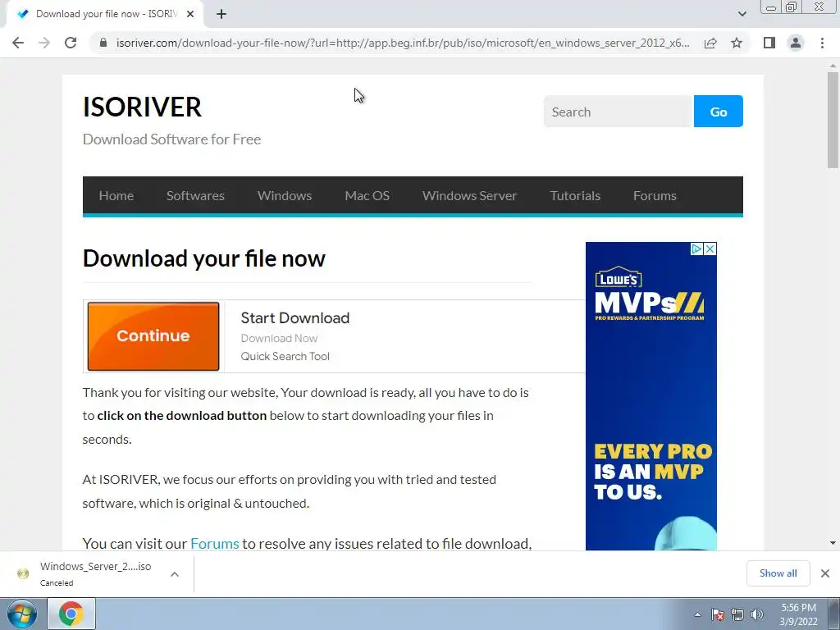Expand the tab search chevron
Image resolution: width=840 pixels, height=630 pixels.
pyautogui.click(x=742, y=14)
